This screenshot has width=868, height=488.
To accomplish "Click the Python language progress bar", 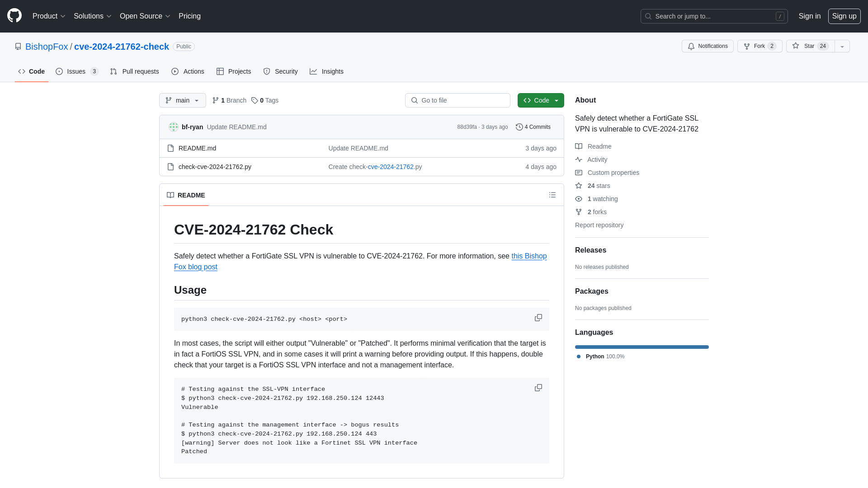I will 642,347.
